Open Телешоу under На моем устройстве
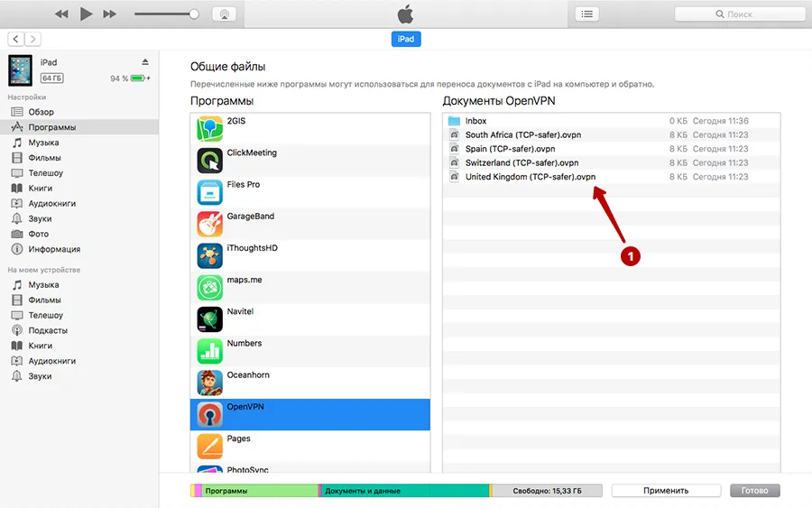This screenshot has width=812, height=508. (46, 315)
